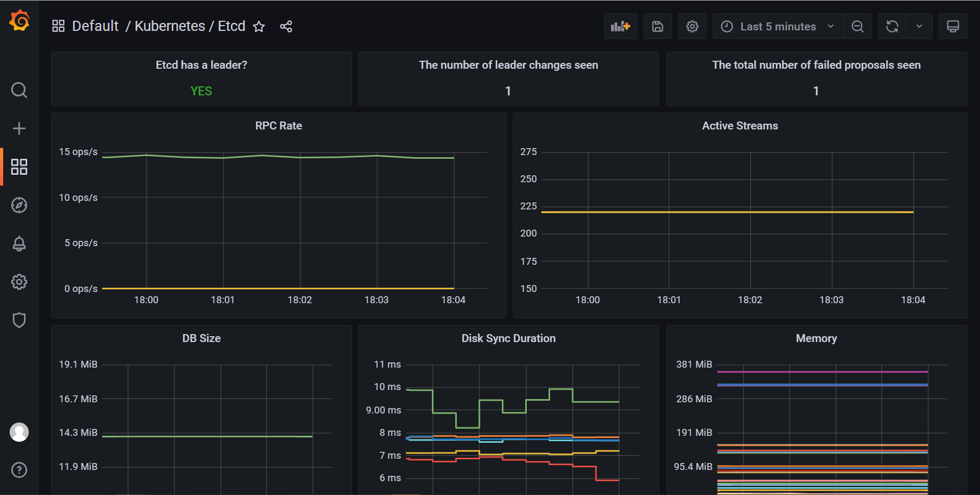Expand the refresh interval dropdown arrow
This screenshot has width=980, height=495.
coord(919,27)
